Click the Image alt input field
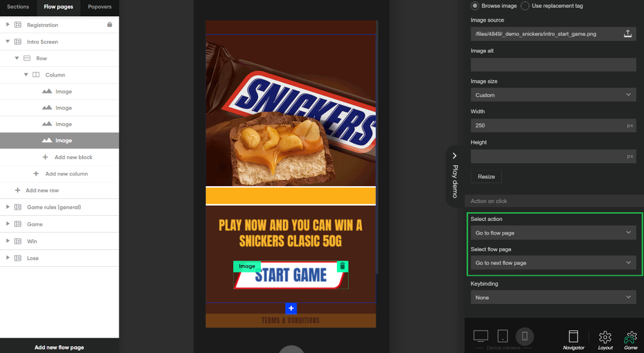The width and height of the screenshot is (644, 353). click(553, 64)
